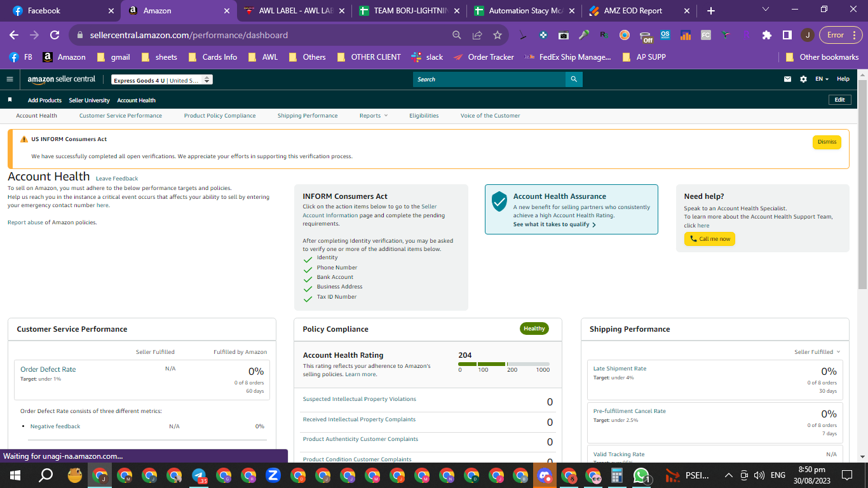Image resolution: width=868 pixels, height=488 pixels.
Task: Dismiss the US INFORM Consumers Act notice
Action: pyautogui.click(x=827, y=142)
